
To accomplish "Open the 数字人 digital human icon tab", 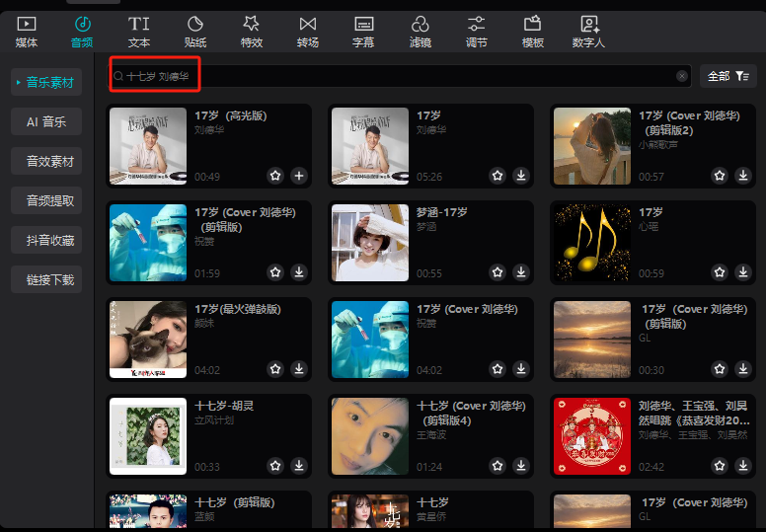I will (x=588, y=32).
